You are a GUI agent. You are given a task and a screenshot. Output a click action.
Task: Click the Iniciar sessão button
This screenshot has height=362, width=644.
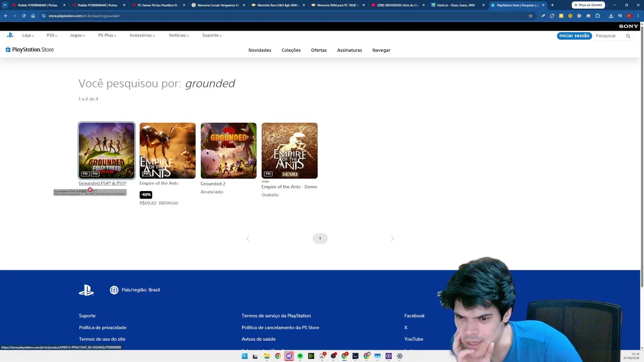coord(574,36)
